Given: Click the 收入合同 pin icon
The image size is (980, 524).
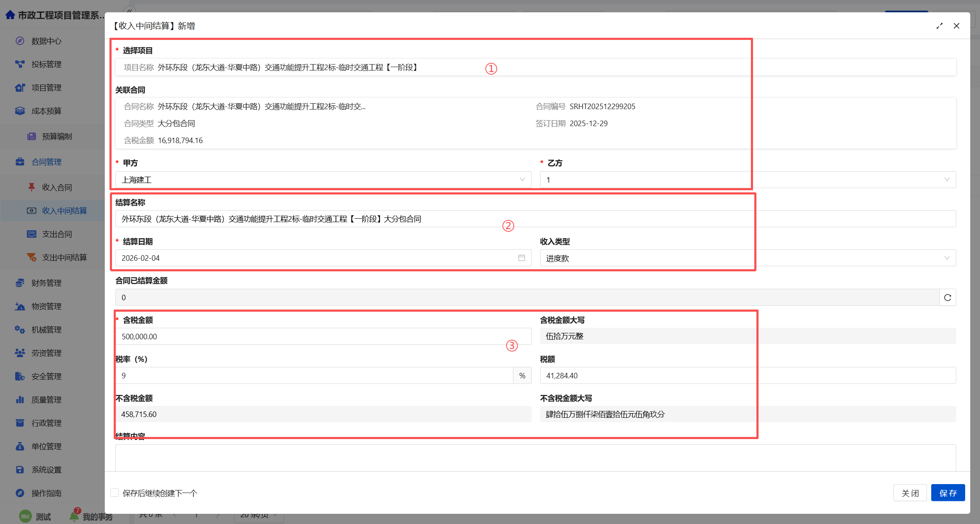Looking at the screenshot, I should [x=32, y=187].
